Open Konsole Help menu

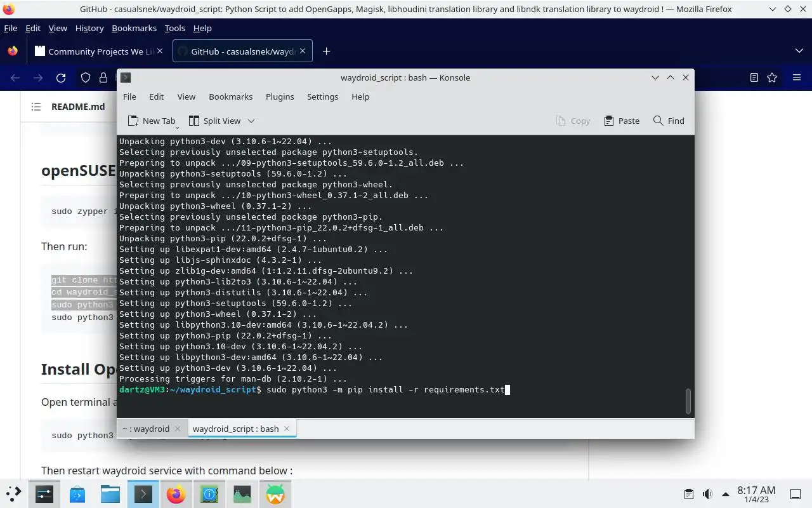click(x=360, y=97)
